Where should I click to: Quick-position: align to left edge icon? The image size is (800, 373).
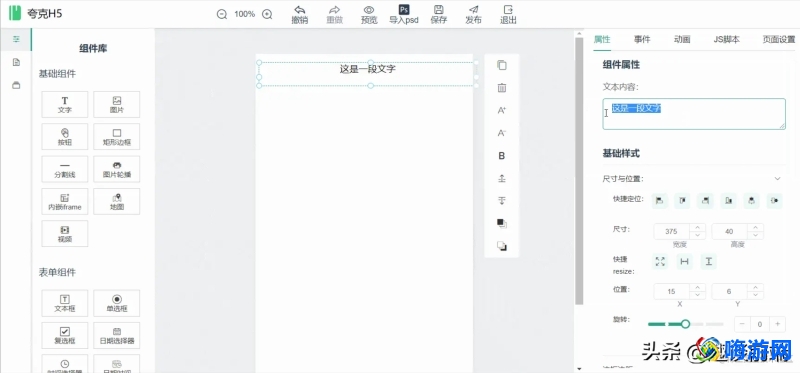(659, 201)
